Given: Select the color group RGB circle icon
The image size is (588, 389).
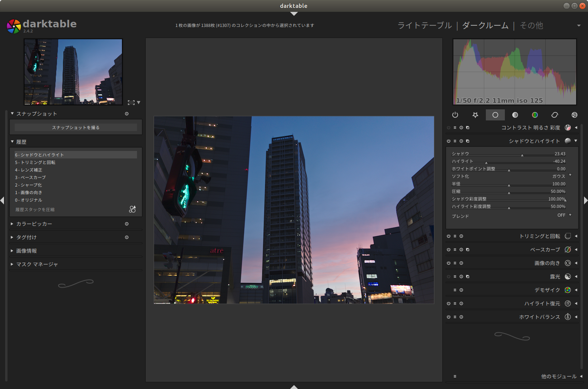Looking at the screenshot, I should pyautogui.click(x=535, y=115).
